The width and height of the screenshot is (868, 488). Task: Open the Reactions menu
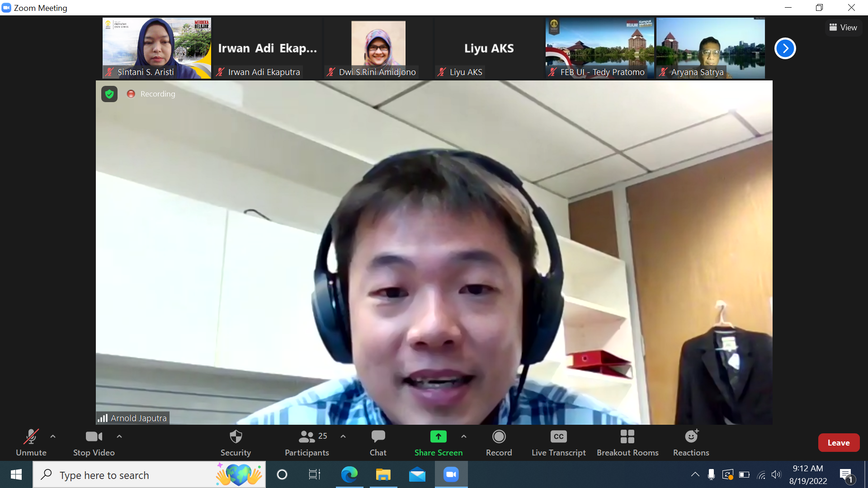click(x=691, y=442)
